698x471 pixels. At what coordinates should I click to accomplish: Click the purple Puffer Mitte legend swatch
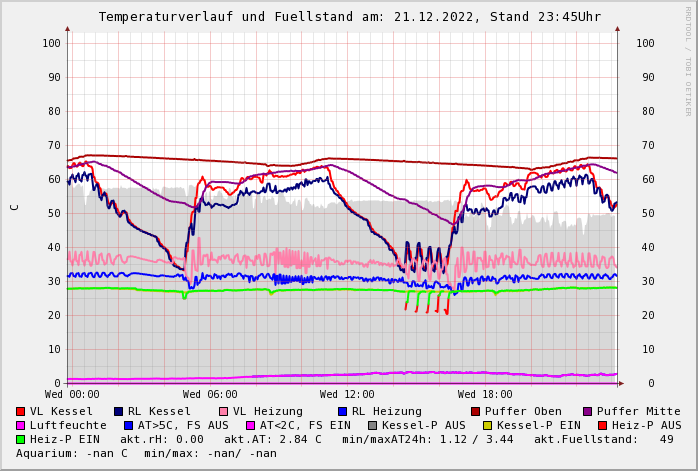(x=588, y=411)
